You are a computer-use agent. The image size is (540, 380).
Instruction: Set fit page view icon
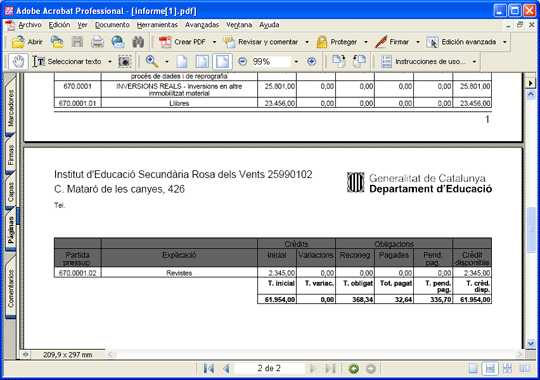202,62
